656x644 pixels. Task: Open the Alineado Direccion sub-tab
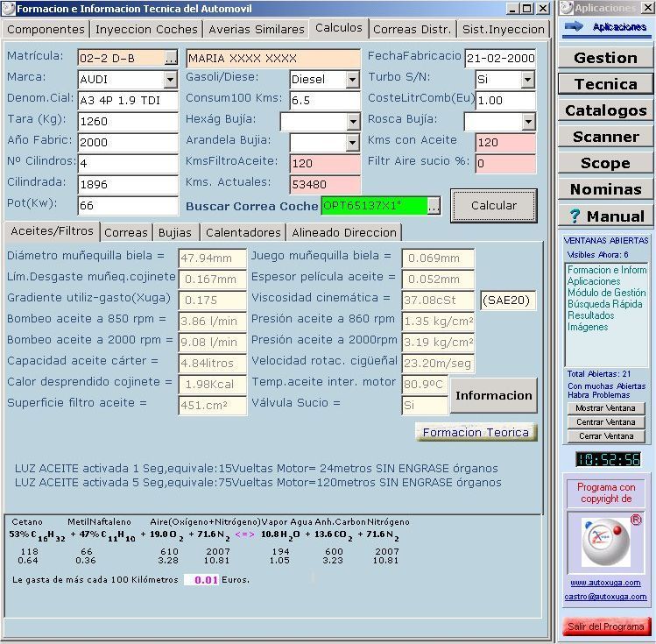[344, 233]
